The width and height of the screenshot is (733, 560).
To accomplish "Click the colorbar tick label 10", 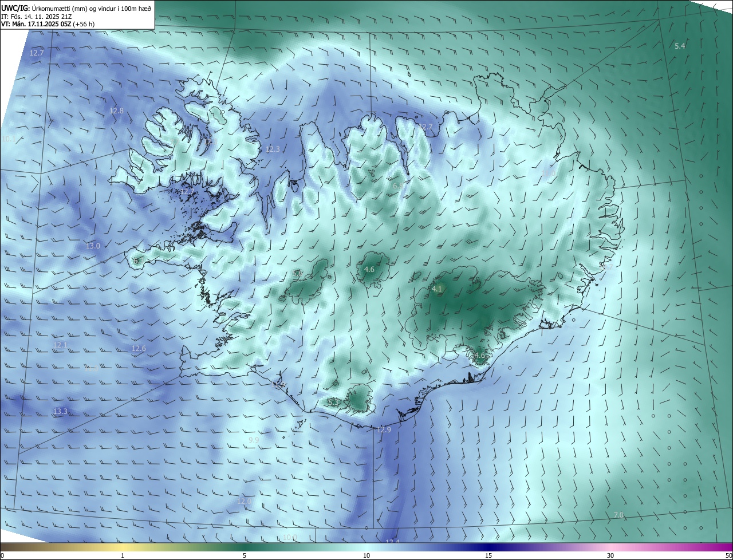I will tap(366, 555).
